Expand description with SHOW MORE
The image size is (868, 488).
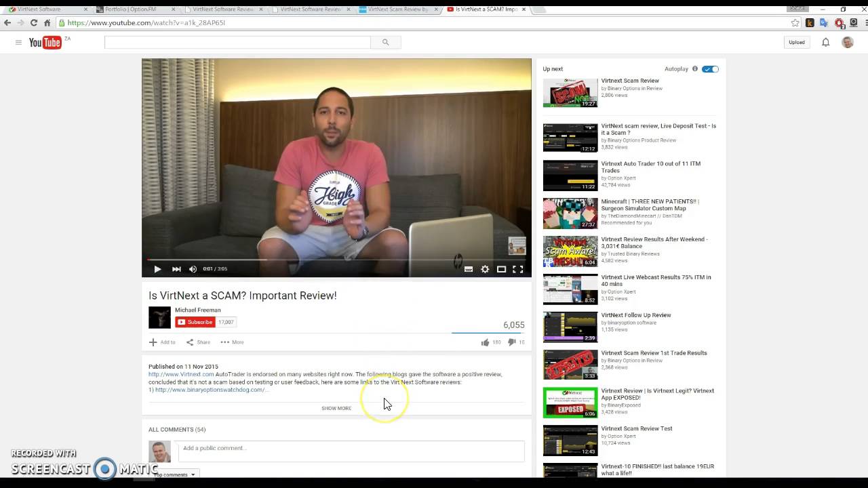click(336, 408)
